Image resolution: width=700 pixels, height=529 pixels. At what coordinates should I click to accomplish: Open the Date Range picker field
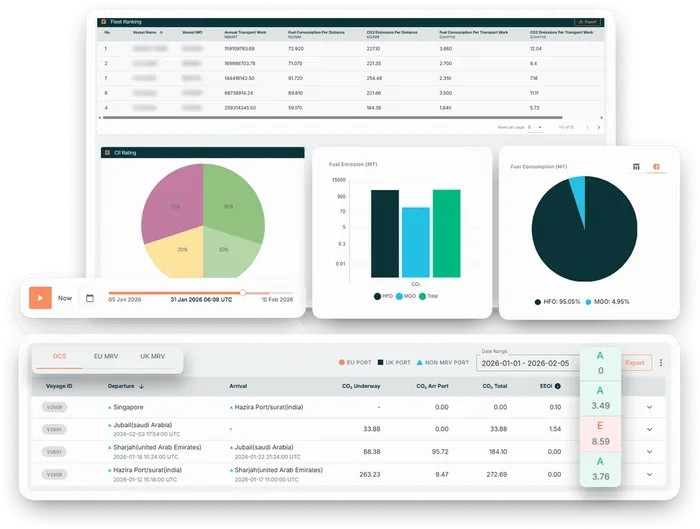coord(528,363)
